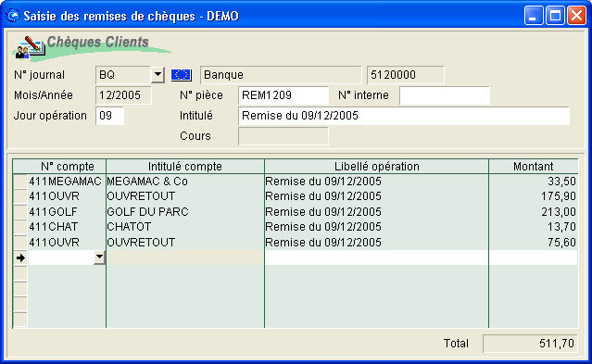Select the 175,90 amount cell
592x364 pixels.
click(x=533, y=196)
